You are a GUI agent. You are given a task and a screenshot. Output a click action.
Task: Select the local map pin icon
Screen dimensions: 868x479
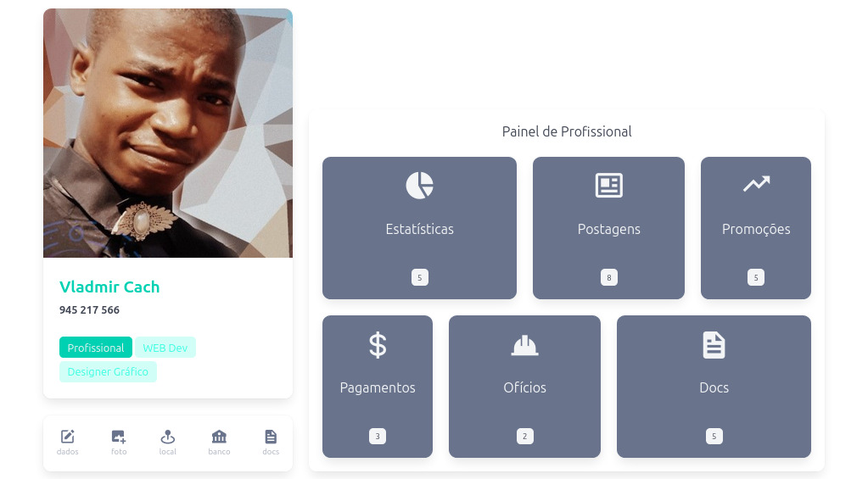tap(168, 437)
